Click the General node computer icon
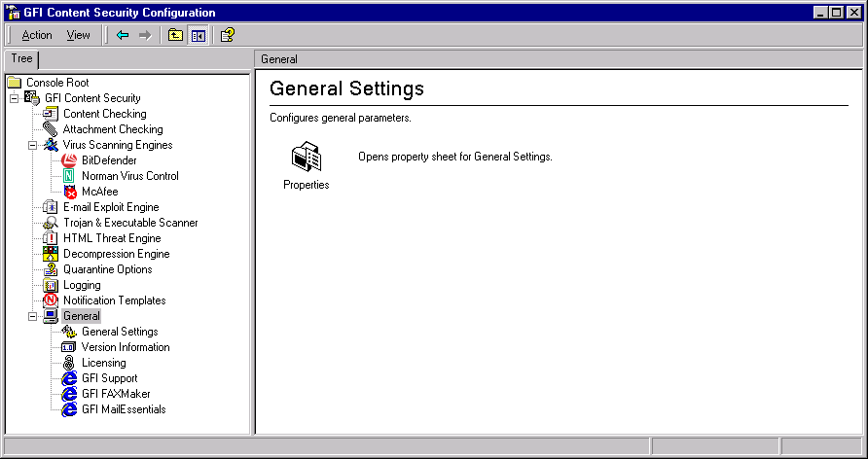The image size is (868, 459). click(51, 316)
